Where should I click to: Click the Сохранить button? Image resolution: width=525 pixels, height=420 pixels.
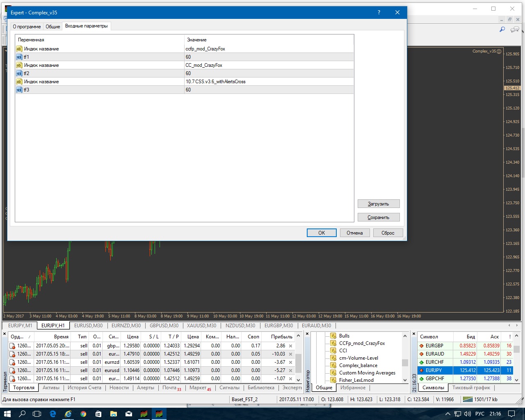click(378, 217)
